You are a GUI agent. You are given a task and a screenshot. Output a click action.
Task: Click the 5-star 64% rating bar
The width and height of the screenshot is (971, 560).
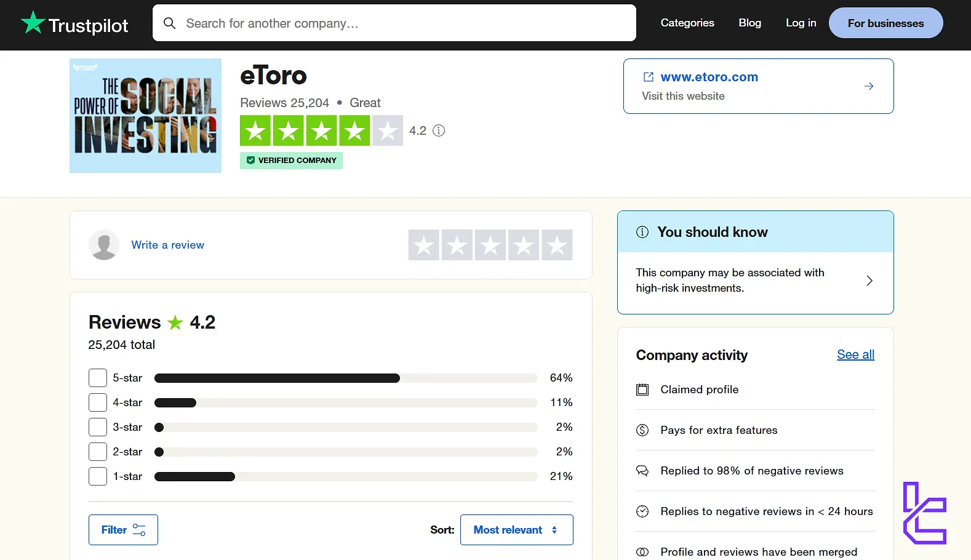click(x=346, y=378)
